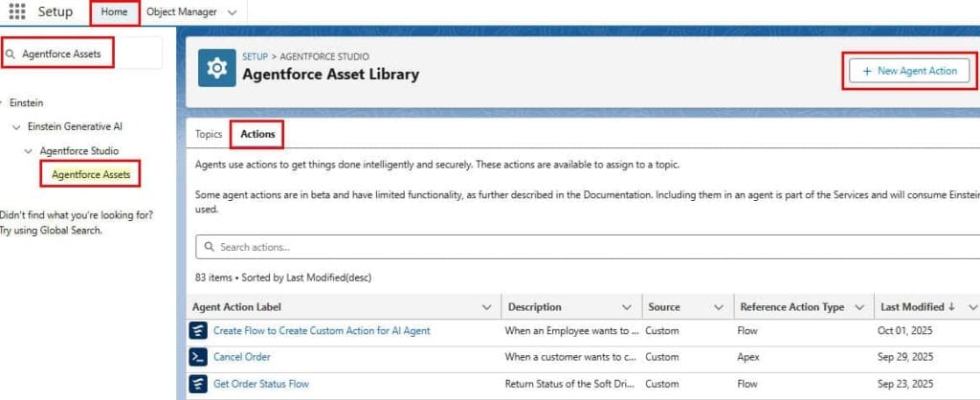The width and height of the screenshot is (980, 400).
Task: Open the Reference Action Type column menu
Action: coord(859,307)
